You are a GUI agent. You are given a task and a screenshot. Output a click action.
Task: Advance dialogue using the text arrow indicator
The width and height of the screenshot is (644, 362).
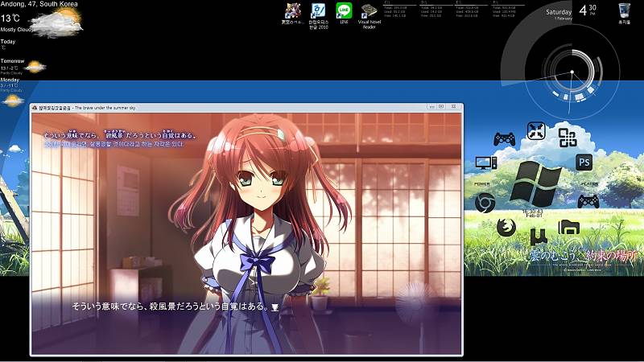[275, 306]
